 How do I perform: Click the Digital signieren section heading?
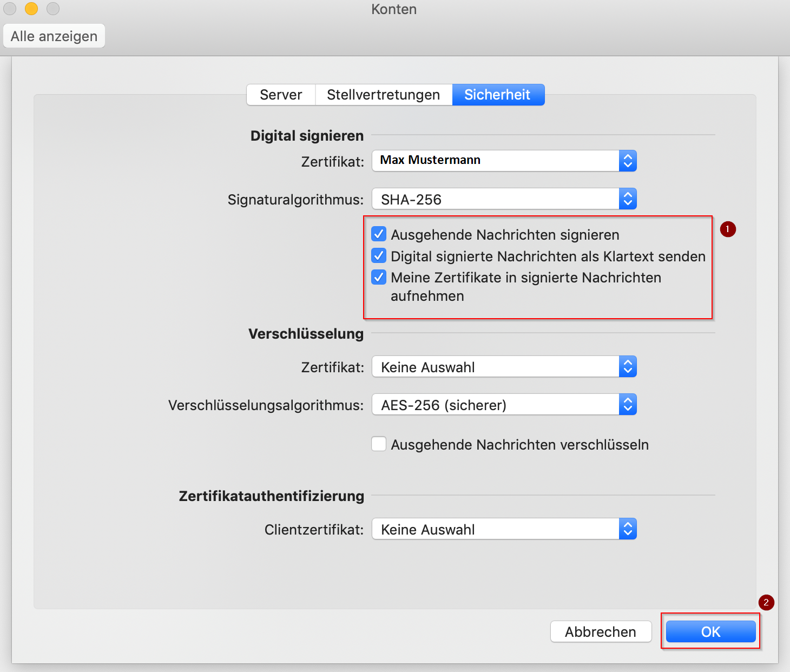point(307,136)
